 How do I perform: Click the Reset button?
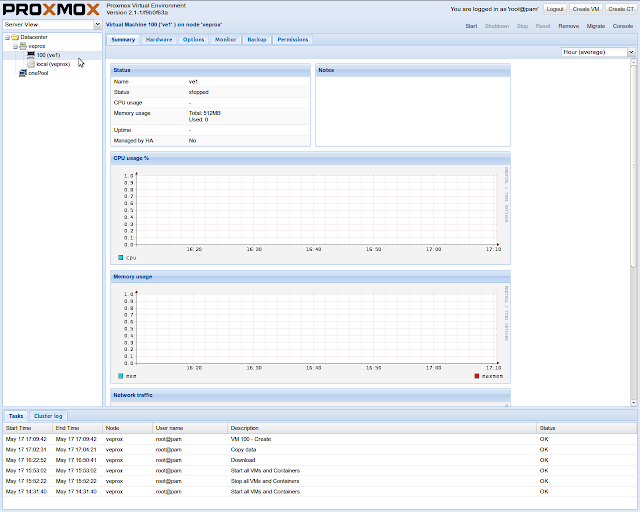pyautogui.click(x=543, y=26)
